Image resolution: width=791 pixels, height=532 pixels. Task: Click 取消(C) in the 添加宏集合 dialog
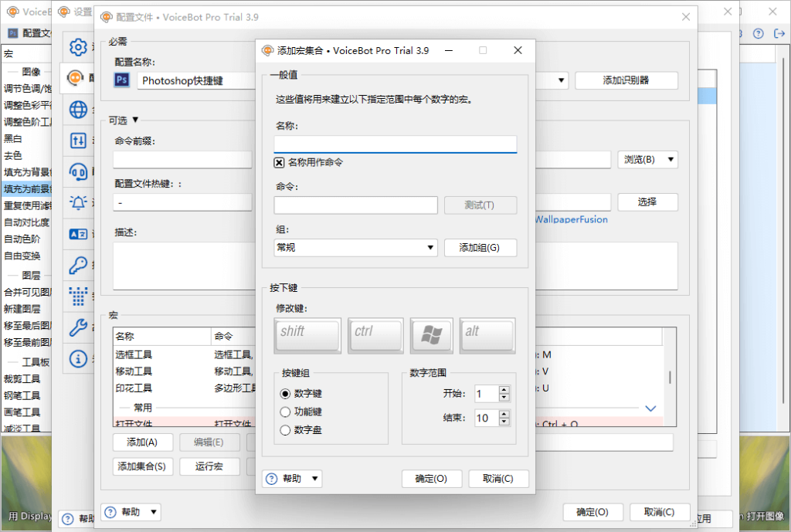498,479
